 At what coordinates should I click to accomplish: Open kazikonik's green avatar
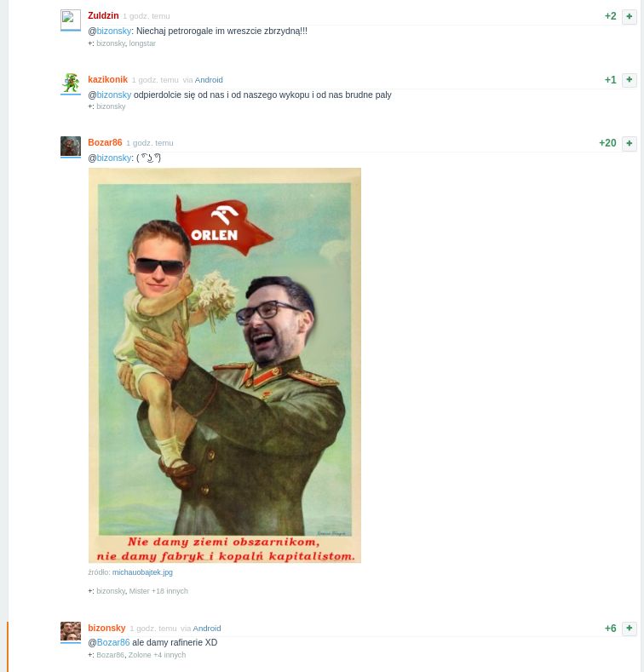(71, 83)
